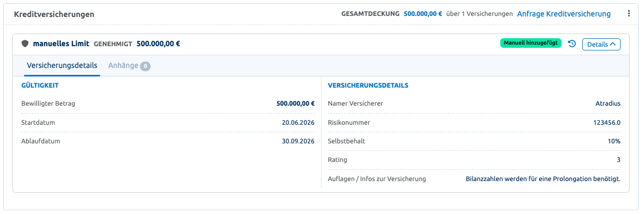Click the Gesamtdeckung 500.000,00 € value

pyautogui.click(x=423, y=14)
